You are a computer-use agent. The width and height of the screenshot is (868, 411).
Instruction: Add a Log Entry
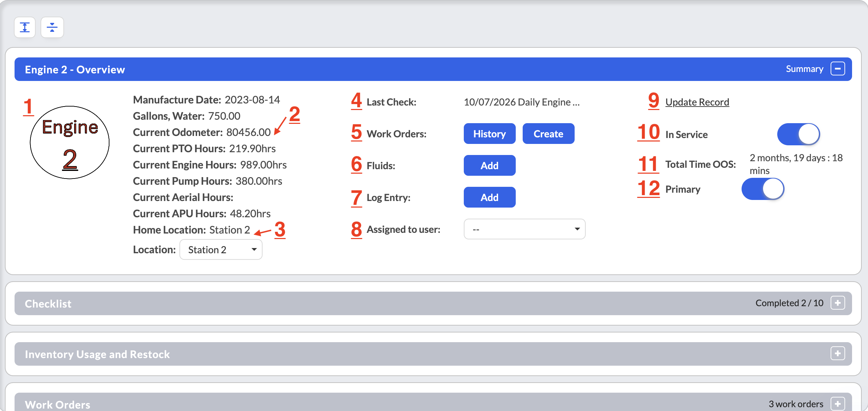click(489, 197)
